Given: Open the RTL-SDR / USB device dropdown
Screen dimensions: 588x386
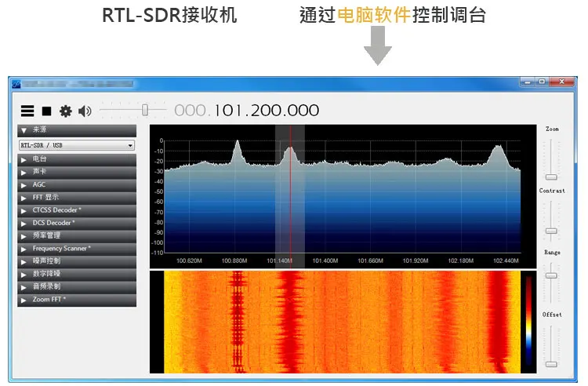Looking at the screenshot, I should tap(77, 145).
